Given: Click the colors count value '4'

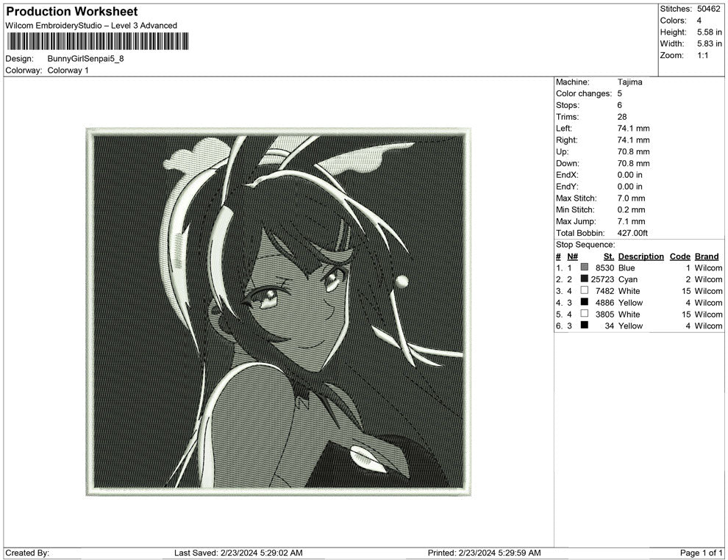Looking at the screenshot, I should click(x=699, y=21).
